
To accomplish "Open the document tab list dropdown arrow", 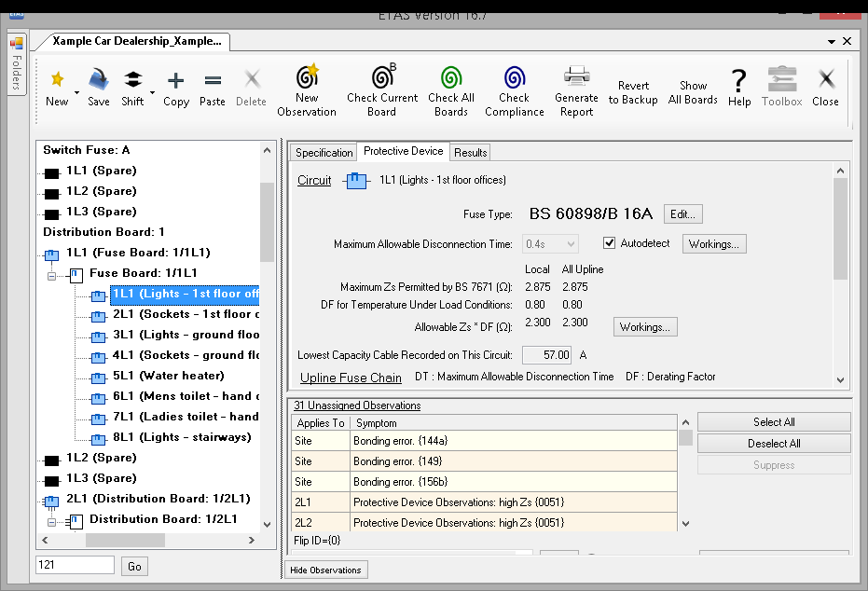I will [x=832, y=42].
